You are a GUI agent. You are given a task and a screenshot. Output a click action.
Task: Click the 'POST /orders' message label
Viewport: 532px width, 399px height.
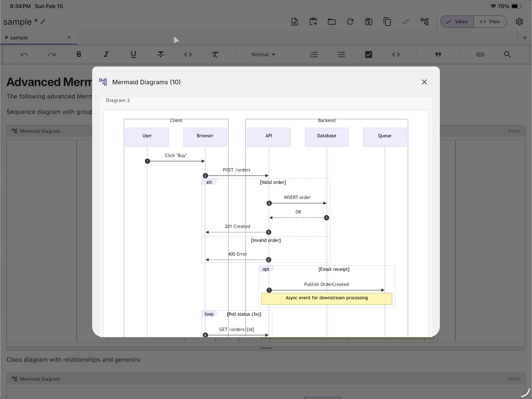236,170
